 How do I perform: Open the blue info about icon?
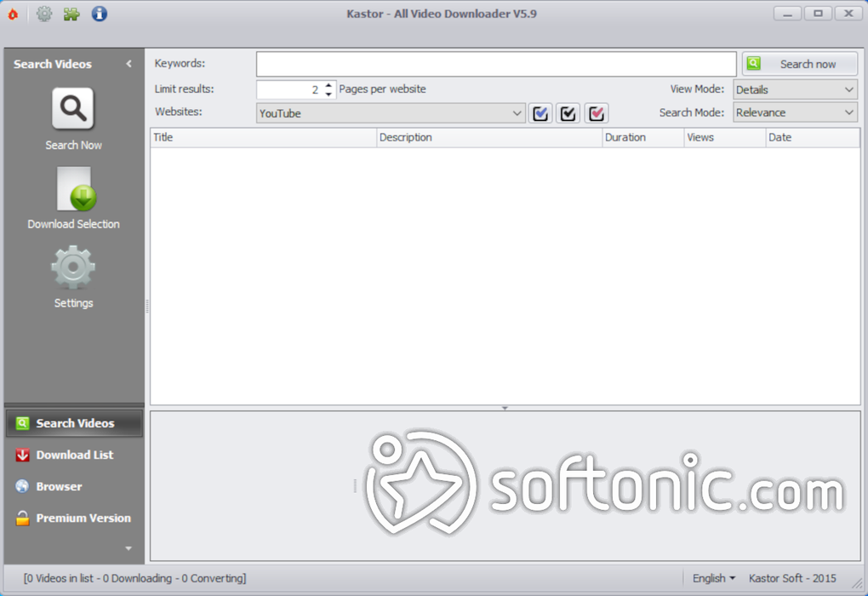[x=99, y=14]
